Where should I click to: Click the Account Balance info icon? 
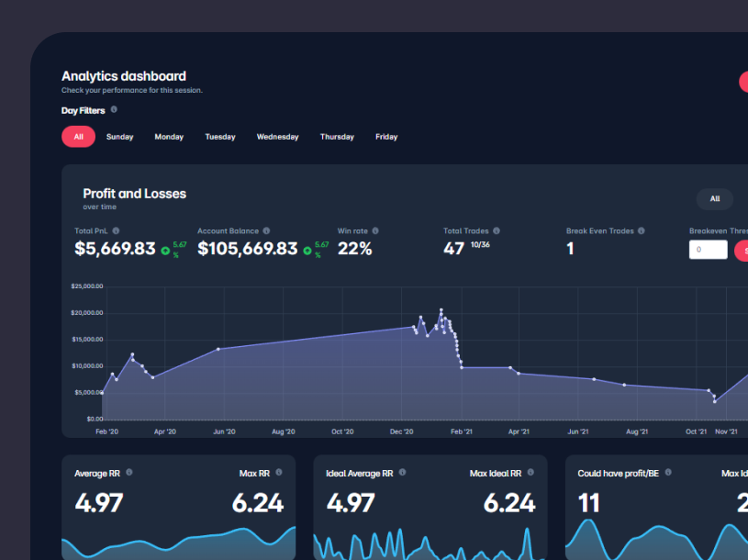[266, 231]
